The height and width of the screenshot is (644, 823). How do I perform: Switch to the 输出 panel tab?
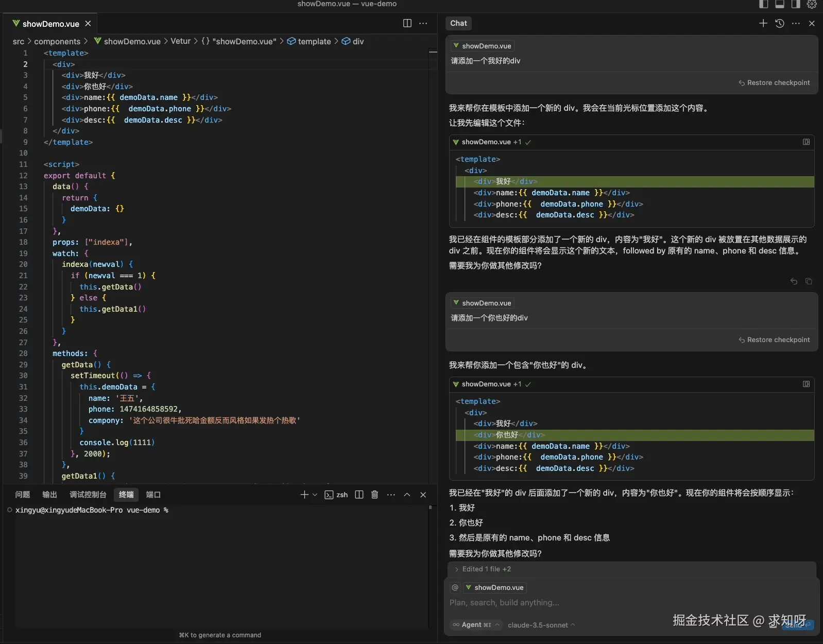[x=49, y=495]
